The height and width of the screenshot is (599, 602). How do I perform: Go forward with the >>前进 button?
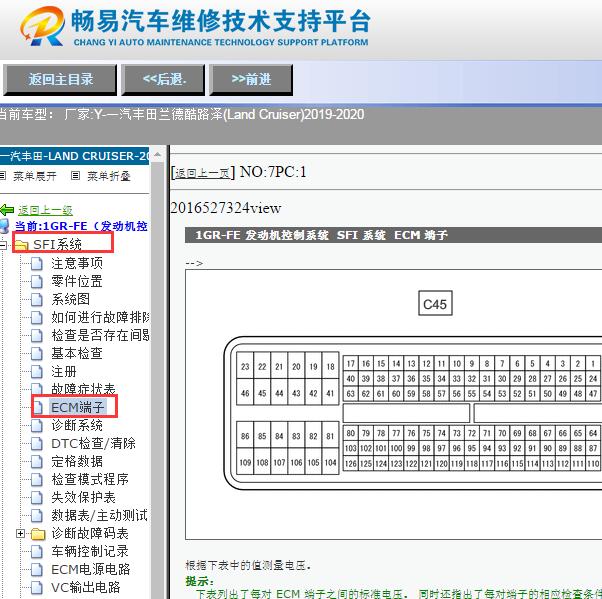point(251,80)
